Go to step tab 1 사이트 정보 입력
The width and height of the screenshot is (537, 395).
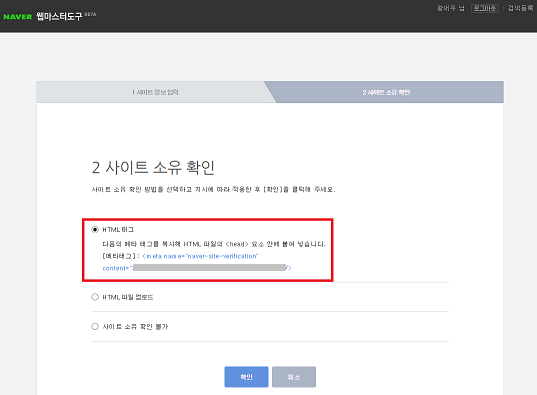[x=155, y=92]
